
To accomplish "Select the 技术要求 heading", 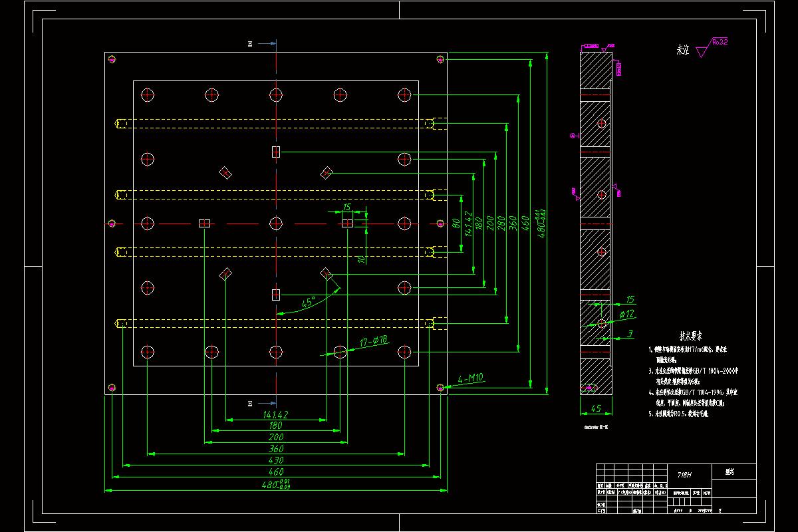I will 690,335.
